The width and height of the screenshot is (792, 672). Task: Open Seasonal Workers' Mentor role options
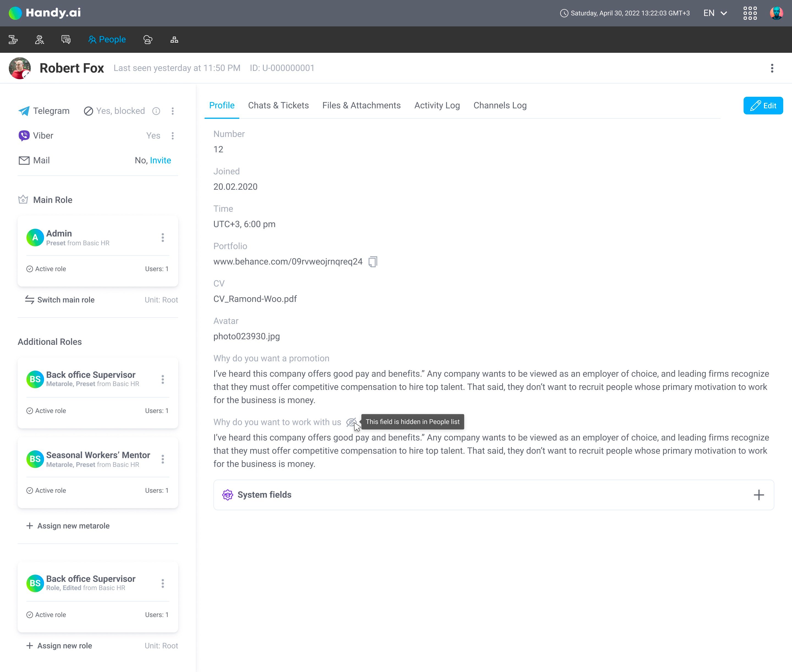pos(163,459)
